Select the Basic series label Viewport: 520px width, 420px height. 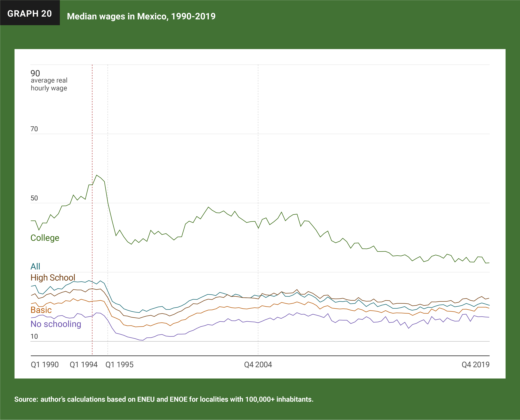point(41,310)
